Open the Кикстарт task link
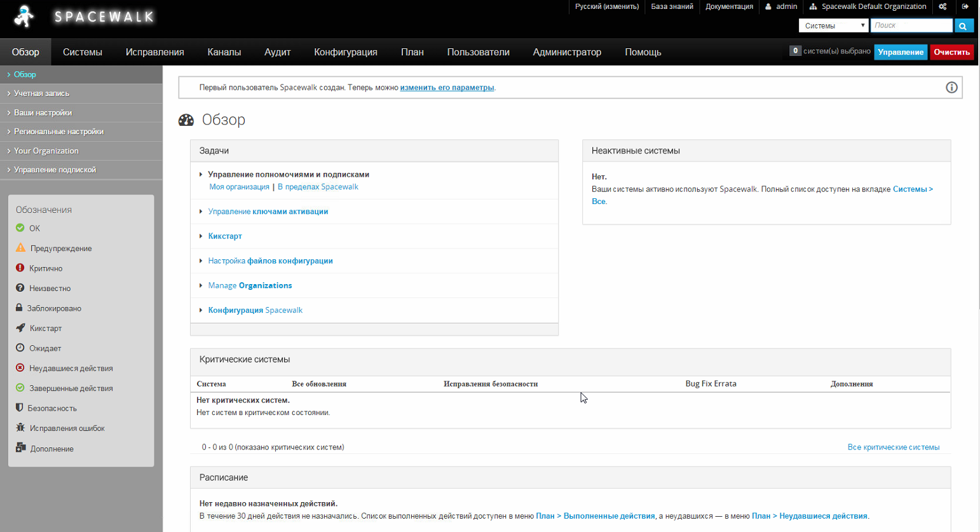The image size is (980, 532). [x=225, y=236]
